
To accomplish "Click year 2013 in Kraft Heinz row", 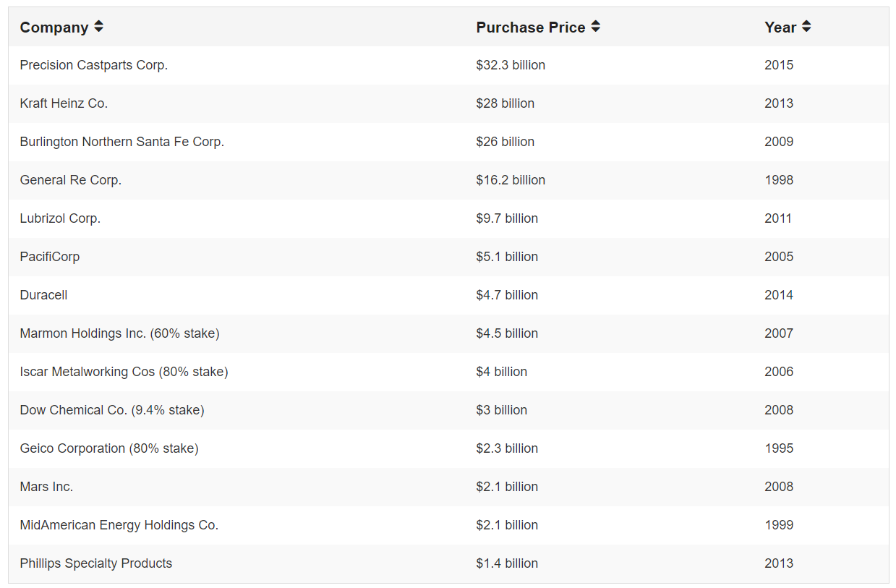I will tap(779, 103).
